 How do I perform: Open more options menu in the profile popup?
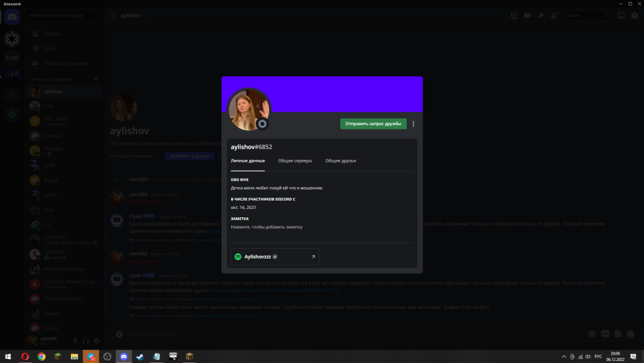pos(413,124)
